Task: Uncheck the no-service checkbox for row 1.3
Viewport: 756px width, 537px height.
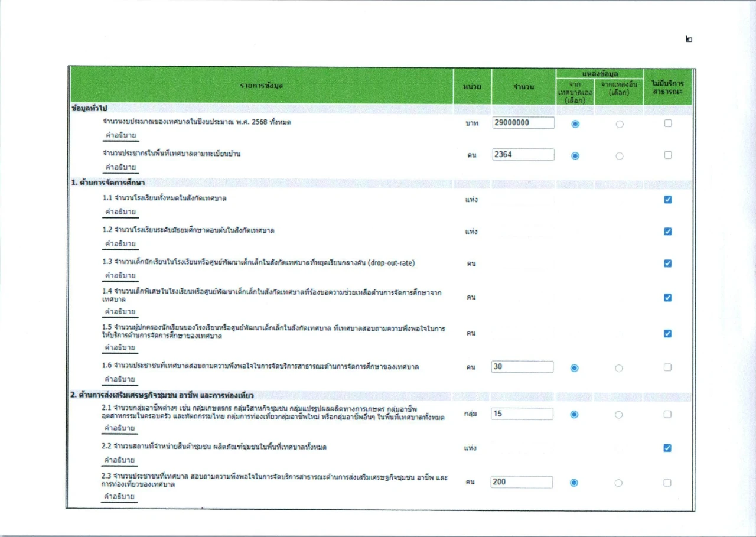Action: 668,263
